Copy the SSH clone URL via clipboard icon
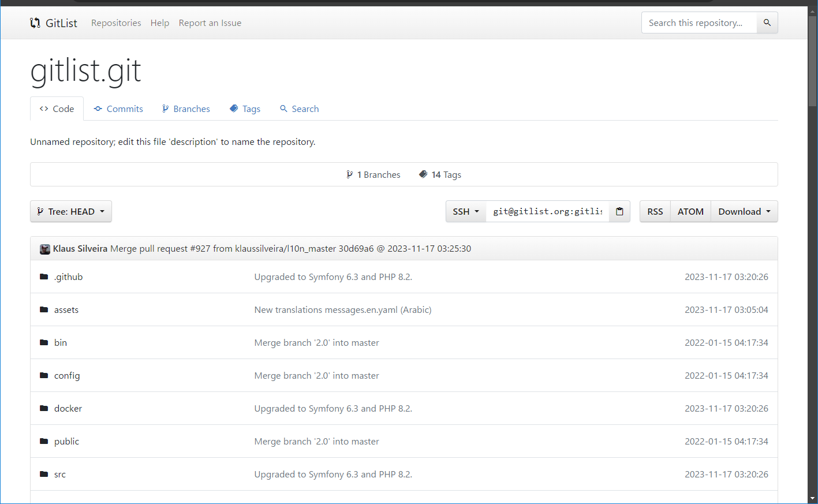Image resolution: width=818 pixels, height=504 pixels. coord(619,211)
